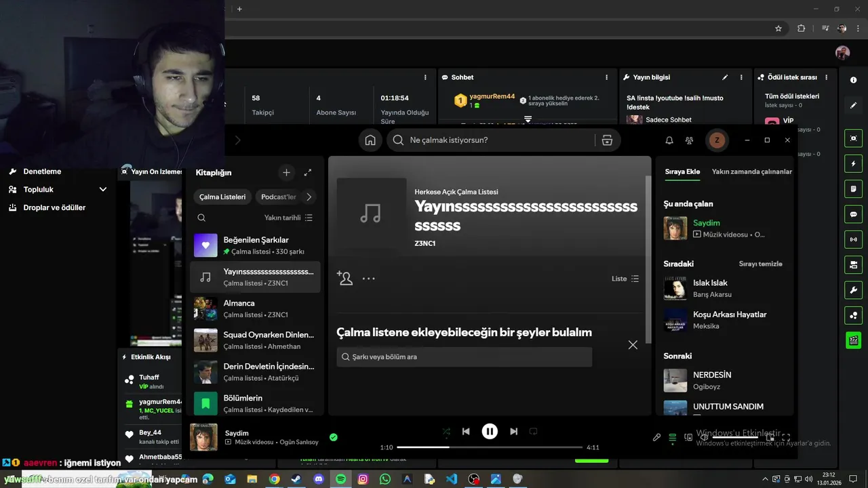Seek within the song progress bar
The height and width of the screenshot is (488, 868).
pos(490,447)
